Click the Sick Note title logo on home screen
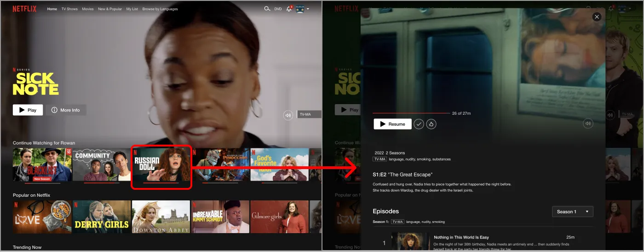Screen dimensions: 644x252 point(35,84)
